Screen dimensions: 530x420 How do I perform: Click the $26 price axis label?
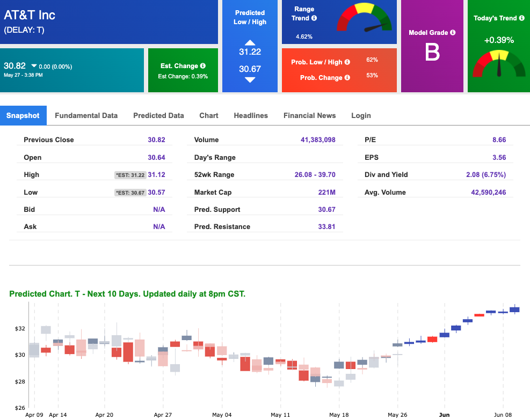tap(20, 408)
